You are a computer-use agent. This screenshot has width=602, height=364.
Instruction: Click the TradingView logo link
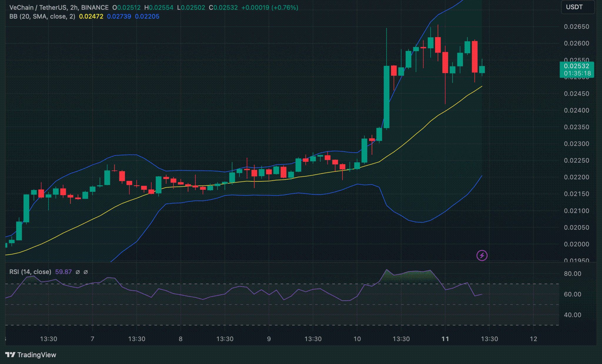click(x=31, y=355)
